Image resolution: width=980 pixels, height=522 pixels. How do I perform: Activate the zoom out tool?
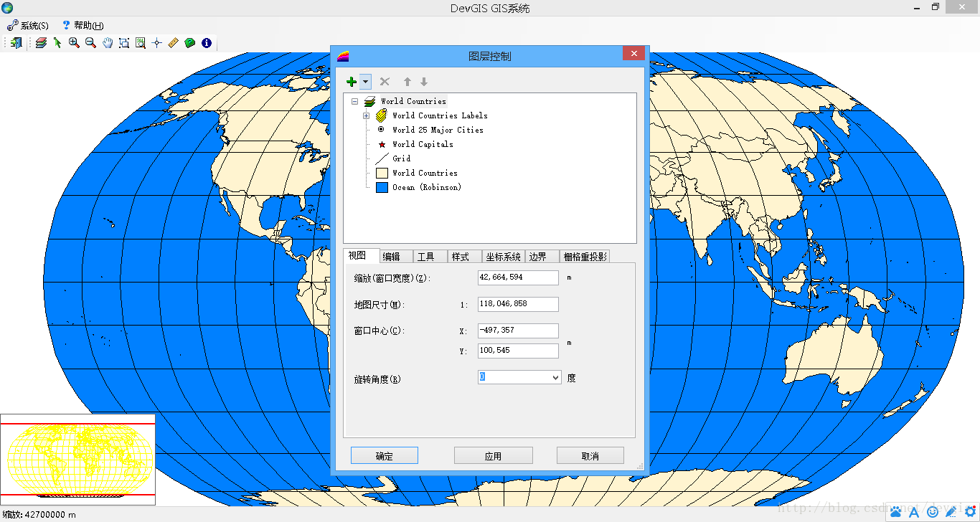tap(90, 43)
